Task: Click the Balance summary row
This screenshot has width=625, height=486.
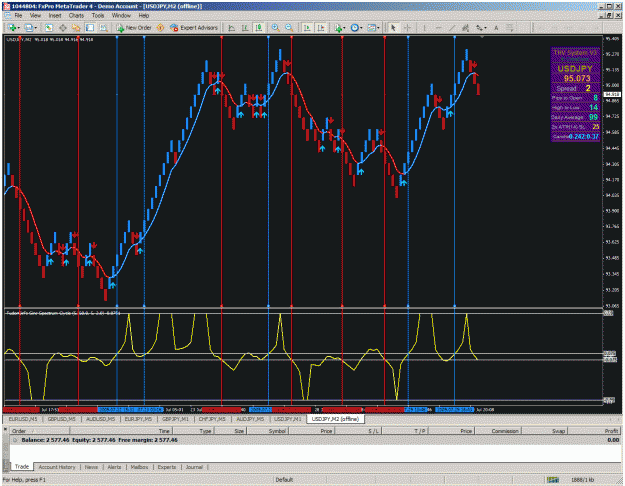Action: click(x=315, y=440)
